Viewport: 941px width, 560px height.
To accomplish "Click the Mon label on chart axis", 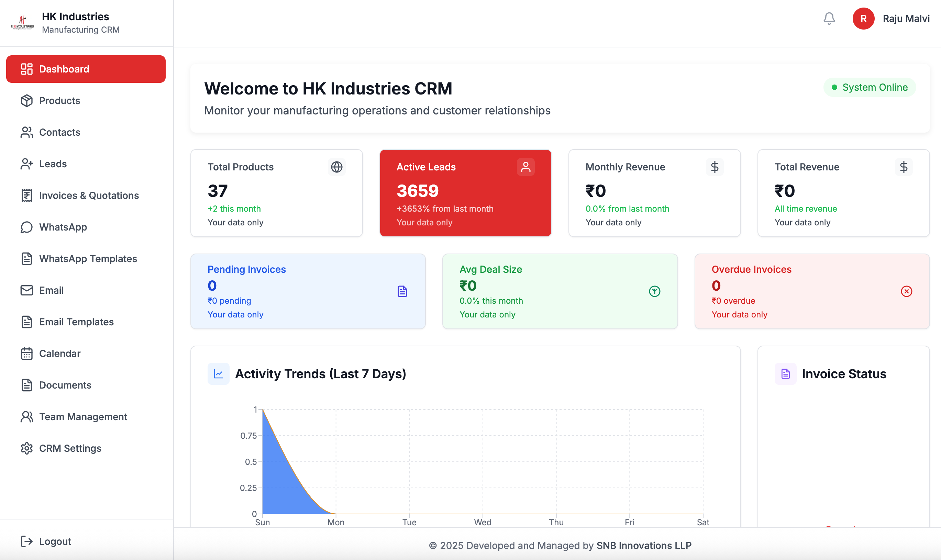I will (335, 522).
